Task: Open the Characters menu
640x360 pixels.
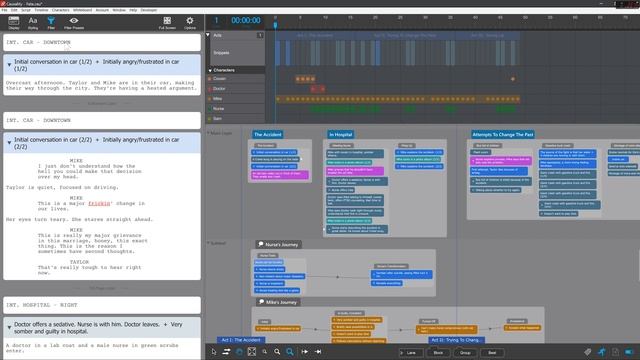Action: coord(60,10)
